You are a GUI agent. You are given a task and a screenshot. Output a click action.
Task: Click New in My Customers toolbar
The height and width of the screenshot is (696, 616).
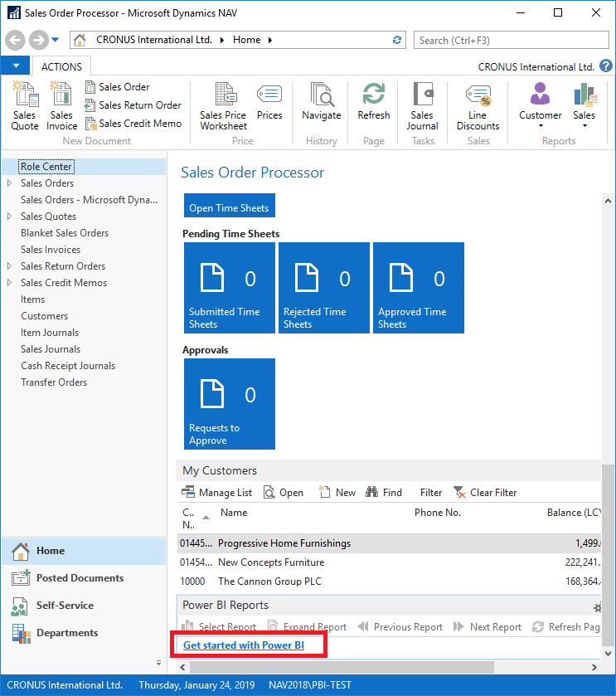pyautogui.click(x=337, y=492)
